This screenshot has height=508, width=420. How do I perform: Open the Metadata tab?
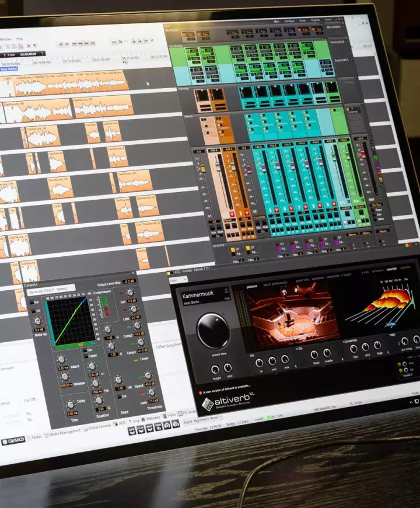click(150, 418)
